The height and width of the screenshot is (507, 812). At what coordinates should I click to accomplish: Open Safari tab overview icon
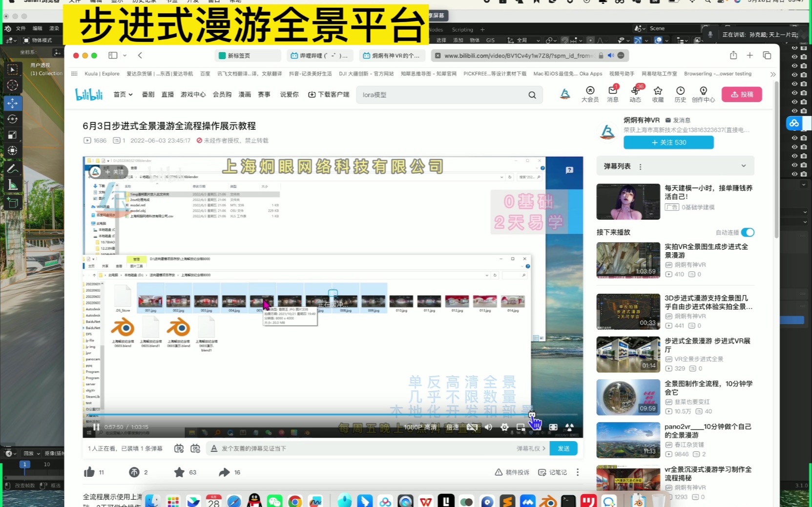click(767, 55)
